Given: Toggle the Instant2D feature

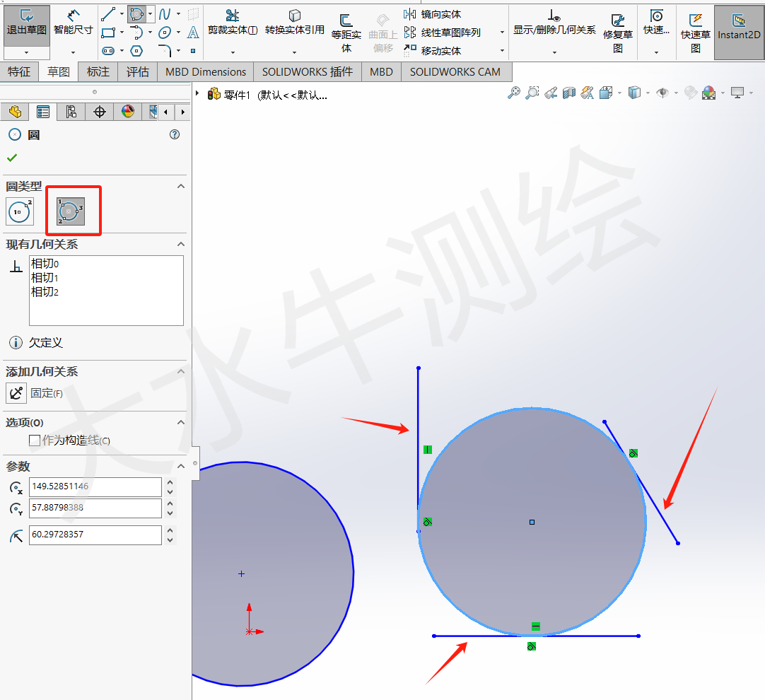Looking at the screenshot, I should click(x=738, y=25).
